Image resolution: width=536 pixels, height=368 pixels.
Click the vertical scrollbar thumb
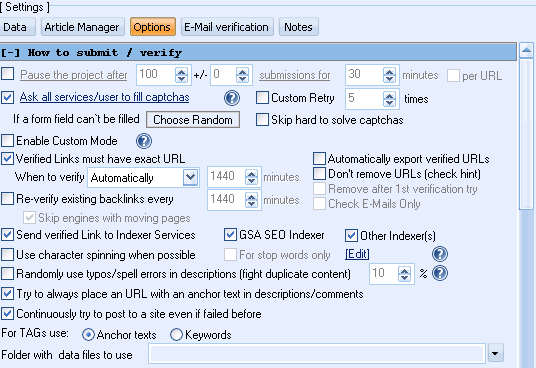click(x=526, y=134)
